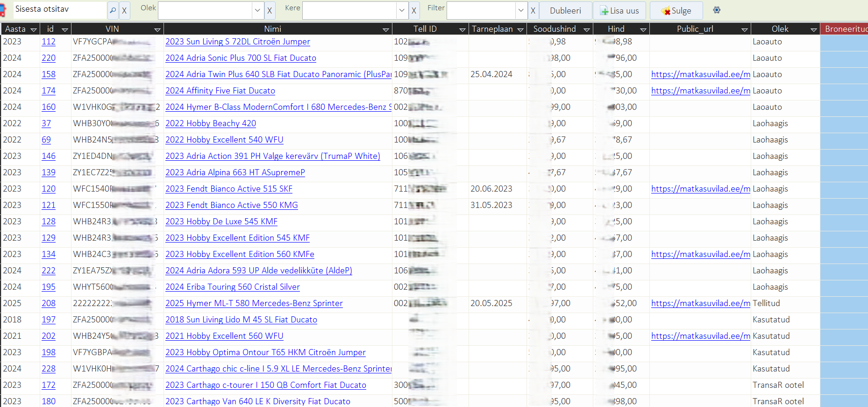The height and width of the screenshot is (407, 868).
Task: Open Nimi column filter arrow
Action: click(386, 29)
